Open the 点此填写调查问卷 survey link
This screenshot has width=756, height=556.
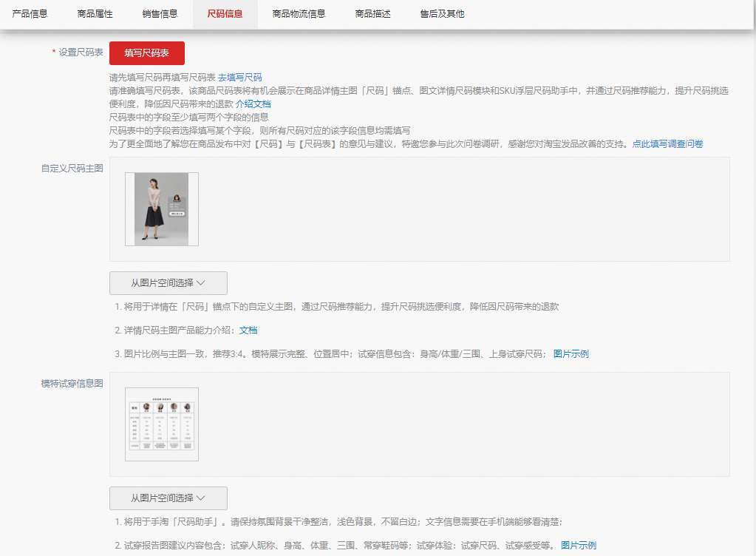pos(668,143)
